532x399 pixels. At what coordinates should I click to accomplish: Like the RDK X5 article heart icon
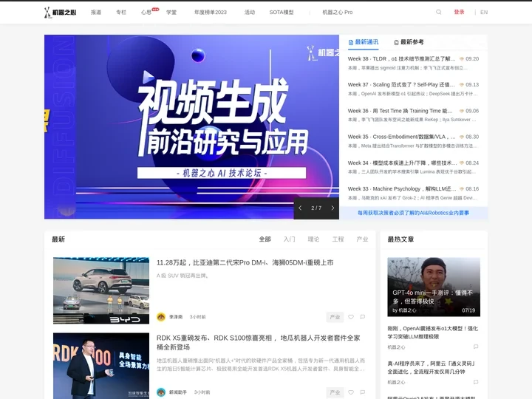(351, 392)
